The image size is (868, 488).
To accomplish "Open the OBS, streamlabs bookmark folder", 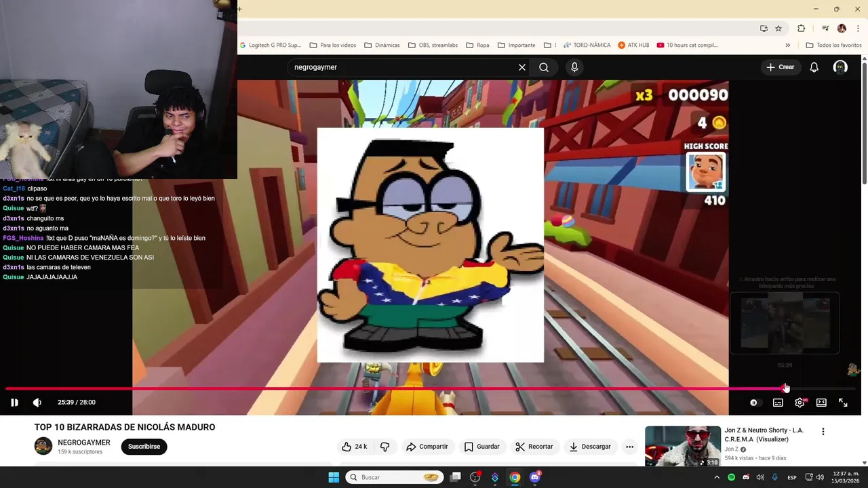I will [433, 45].
